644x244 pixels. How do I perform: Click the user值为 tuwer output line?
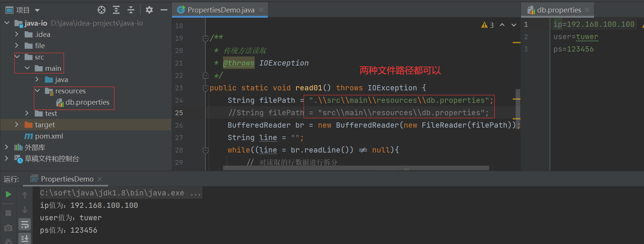71,218
